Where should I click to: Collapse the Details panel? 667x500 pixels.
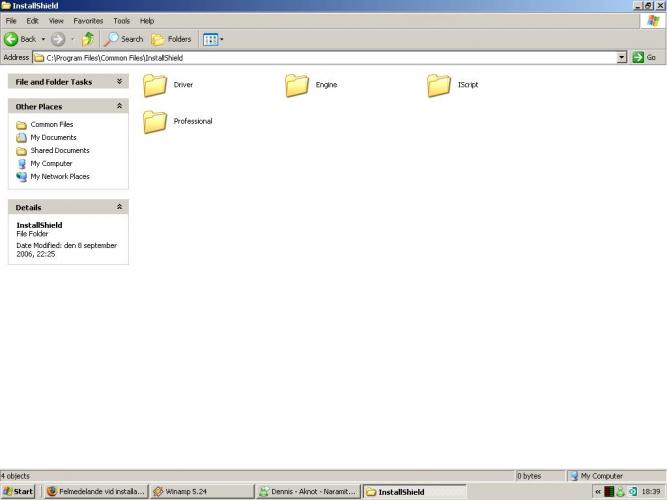(x=120, y=207)
